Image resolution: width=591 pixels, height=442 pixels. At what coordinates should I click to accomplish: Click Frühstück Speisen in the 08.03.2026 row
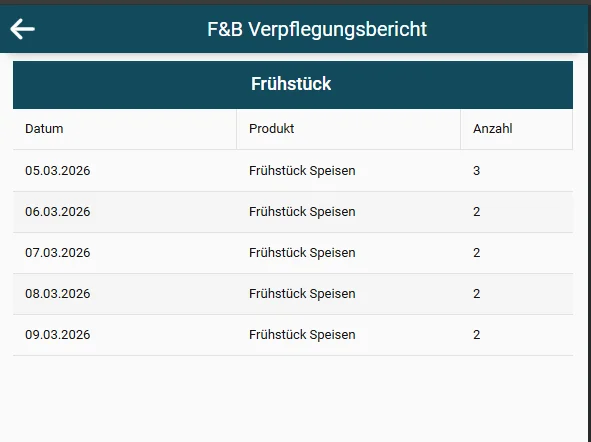pos(302,294)
